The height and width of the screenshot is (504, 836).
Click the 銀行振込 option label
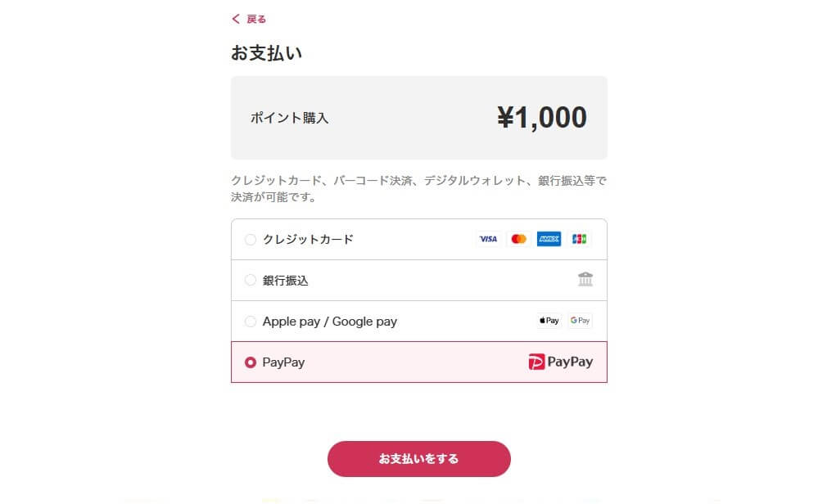click(x=285, y=281)
